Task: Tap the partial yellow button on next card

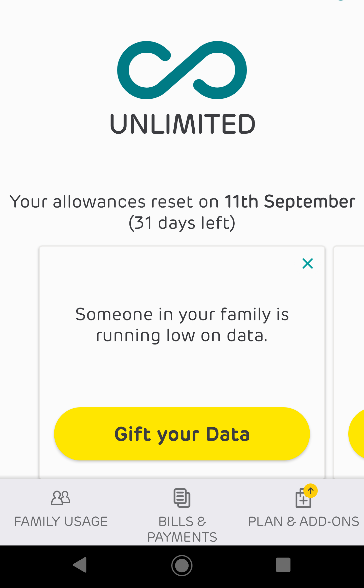Action: click(x=357, y=434)
